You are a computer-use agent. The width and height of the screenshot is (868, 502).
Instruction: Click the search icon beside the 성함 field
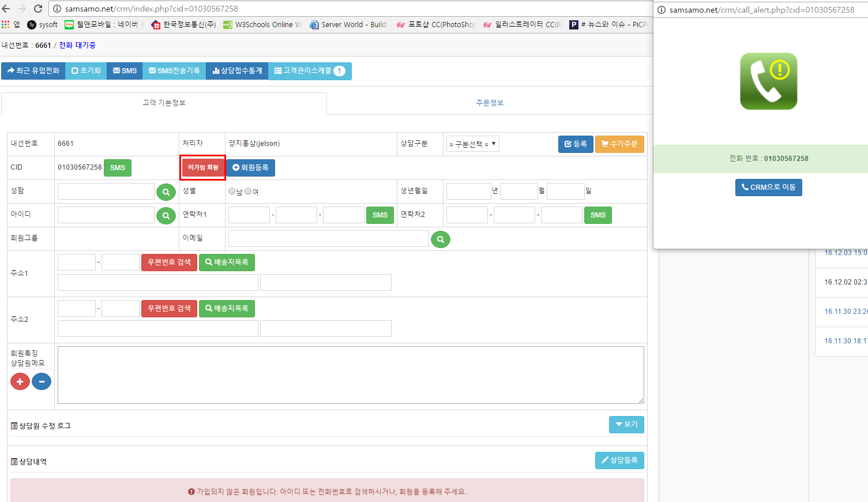coord(166,192)
